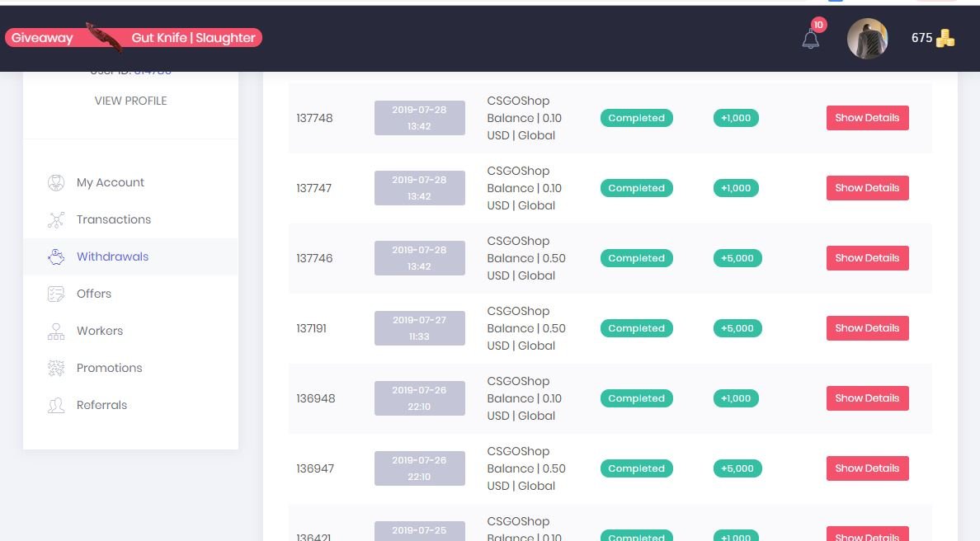Click the user profile avatar

click(x=867, y=39)
